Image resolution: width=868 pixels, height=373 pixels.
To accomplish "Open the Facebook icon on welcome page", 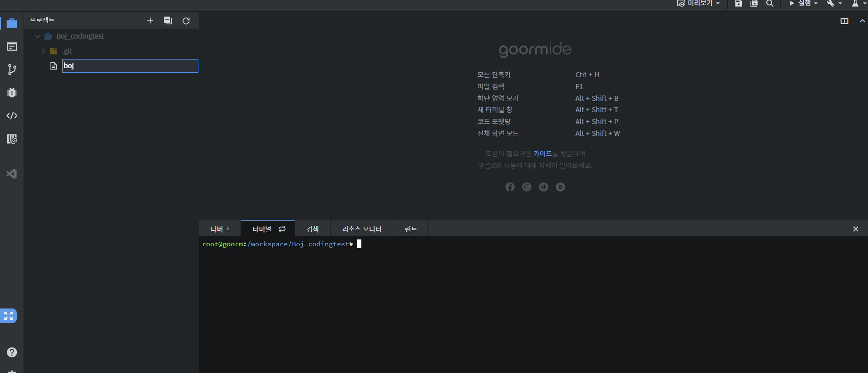I will (510, 187).
